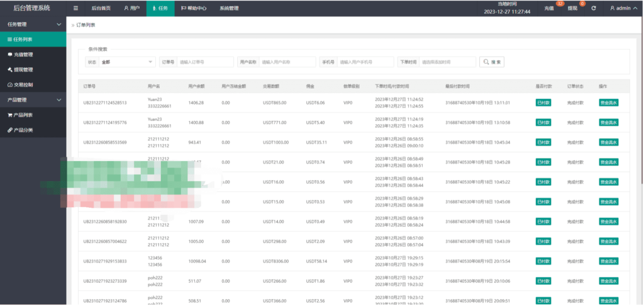Click 资金流水 for order UB2310271929153833
The width and height of the screenshot is (644, 306).
tap(609, 261)
